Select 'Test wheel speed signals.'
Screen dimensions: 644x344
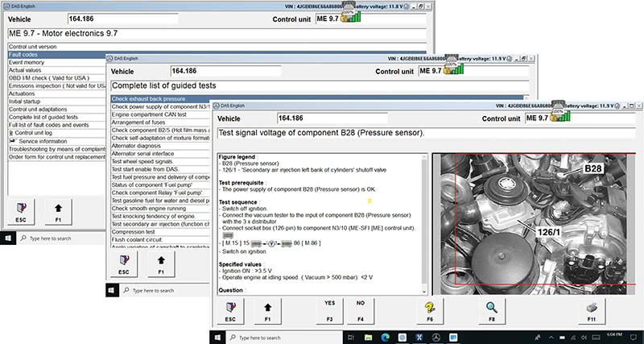(x=160, y=161)
